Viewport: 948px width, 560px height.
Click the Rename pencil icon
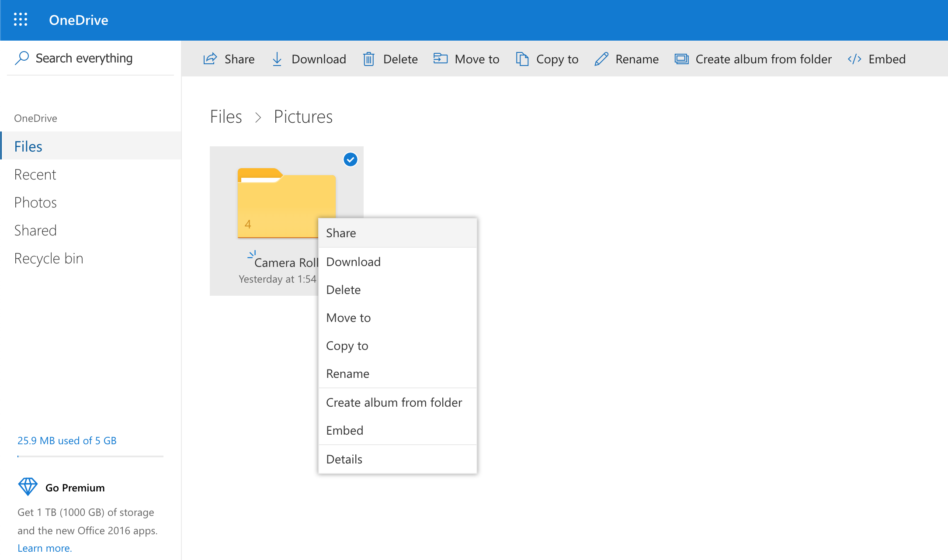(601, 59)
